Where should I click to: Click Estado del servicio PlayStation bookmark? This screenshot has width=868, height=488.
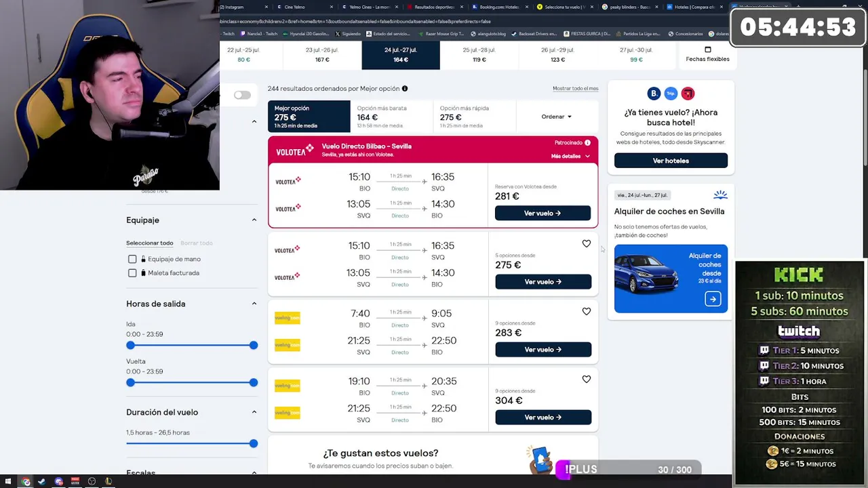pyautogui.click(x=387, y=34)
